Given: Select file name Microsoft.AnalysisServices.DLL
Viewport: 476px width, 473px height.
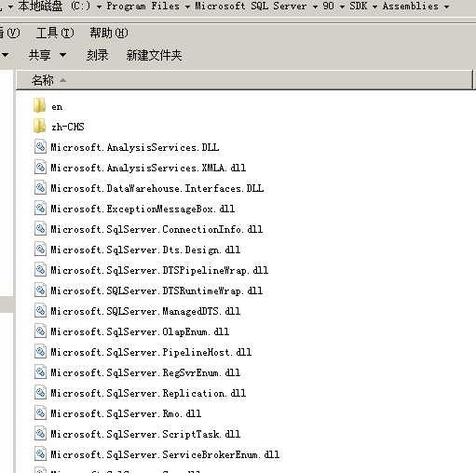Looking at the screenshot, I should point(135,147).
